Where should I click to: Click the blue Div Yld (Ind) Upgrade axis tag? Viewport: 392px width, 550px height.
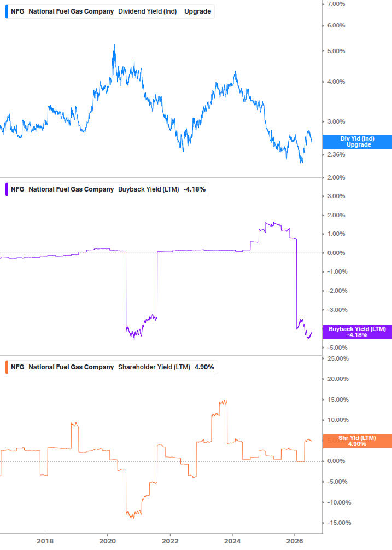tap(357, 142)
